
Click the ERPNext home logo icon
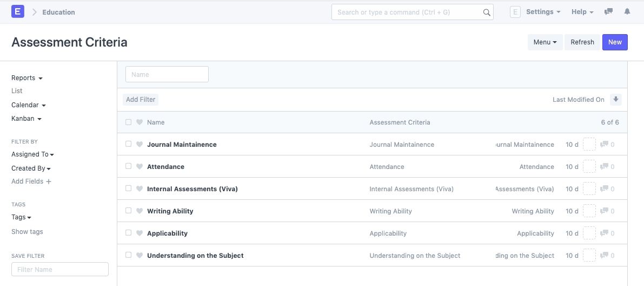[x=18, y=11]
